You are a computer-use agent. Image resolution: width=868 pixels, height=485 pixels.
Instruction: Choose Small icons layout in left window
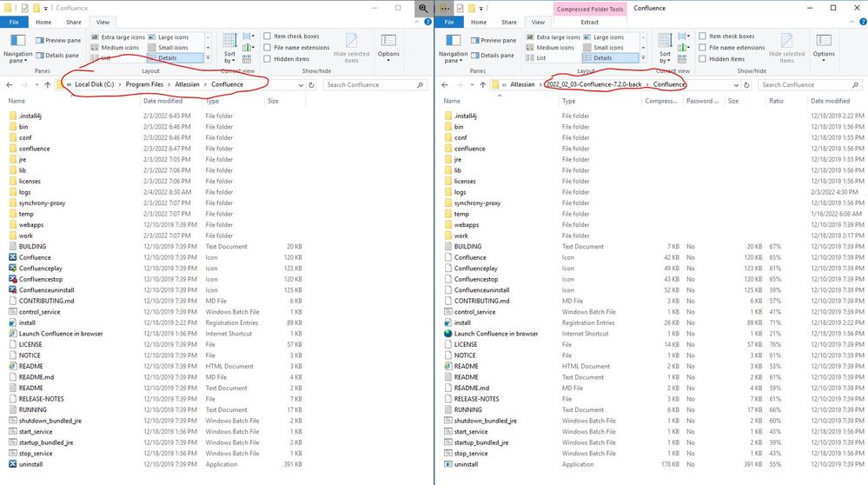169,48
